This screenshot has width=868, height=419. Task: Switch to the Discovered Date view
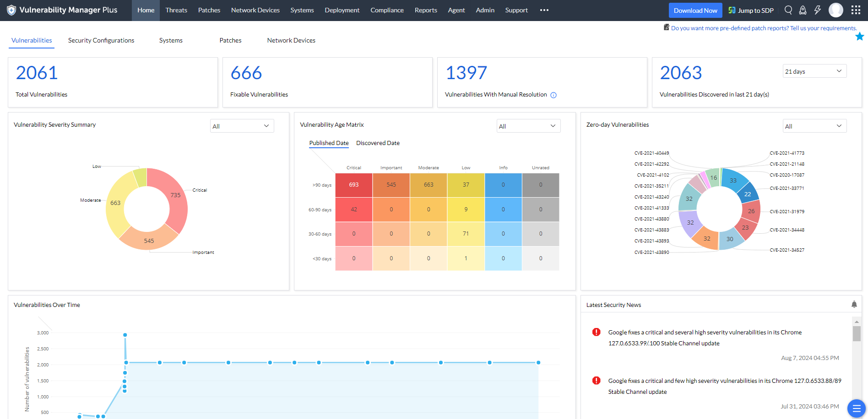(x=378, y=143)
